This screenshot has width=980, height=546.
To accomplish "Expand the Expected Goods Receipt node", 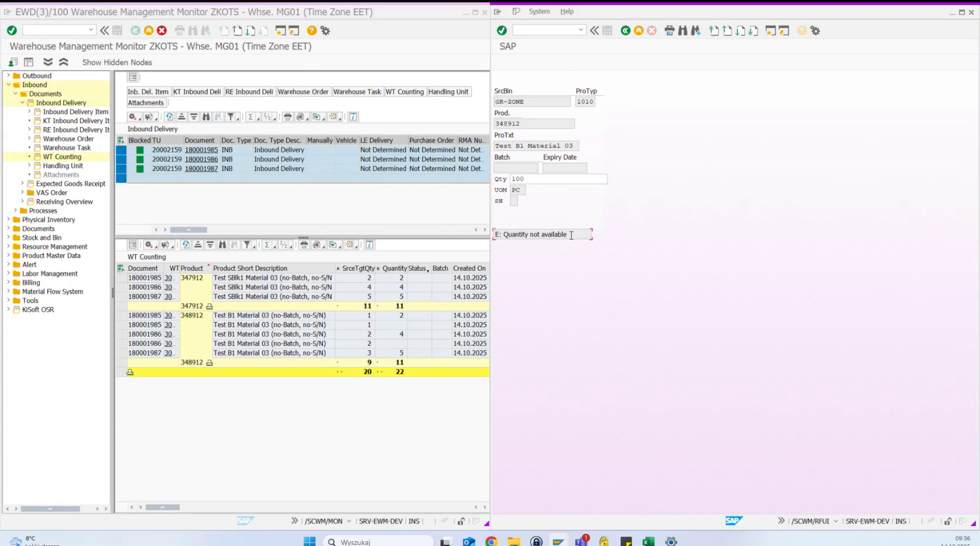I will click(x=22, y=183).
